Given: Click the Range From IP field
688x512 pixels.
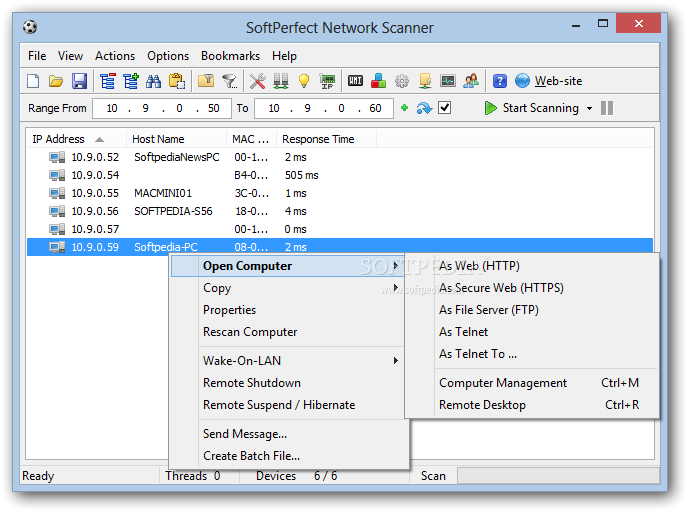Looking at the screenshot, I should pyautogui.click(x=161, y=108).
